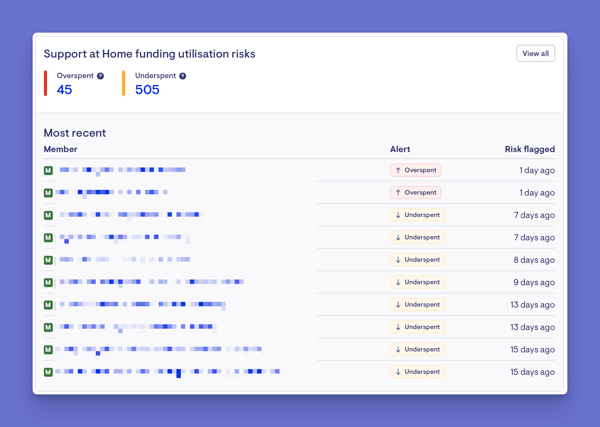
Task: Click the green M icon in the 9 days ago row
Action: coord(48,282)
